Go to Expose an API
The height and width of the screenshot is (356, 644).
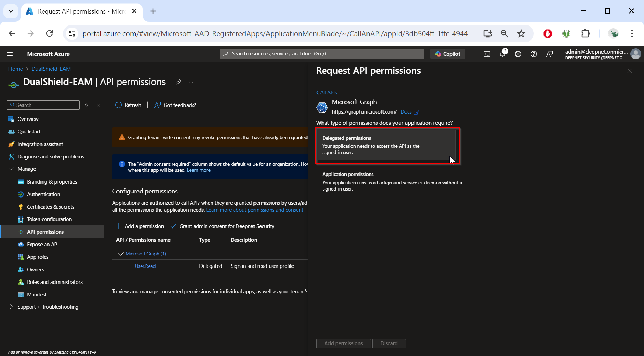pyautogui.click(x=43, y=245)
